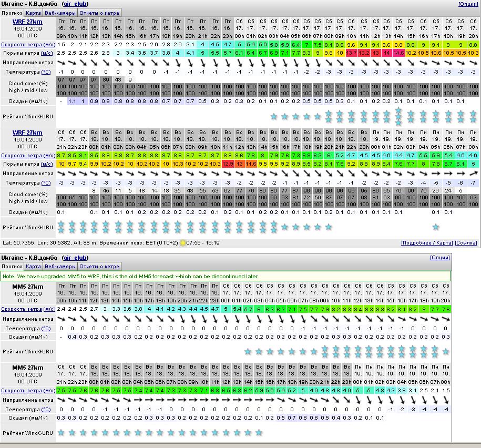Click the first wind direction arrow, Friday 09h, top table
Image resolution: width=481 pixels, height=448 pixels.
(62, 63)
